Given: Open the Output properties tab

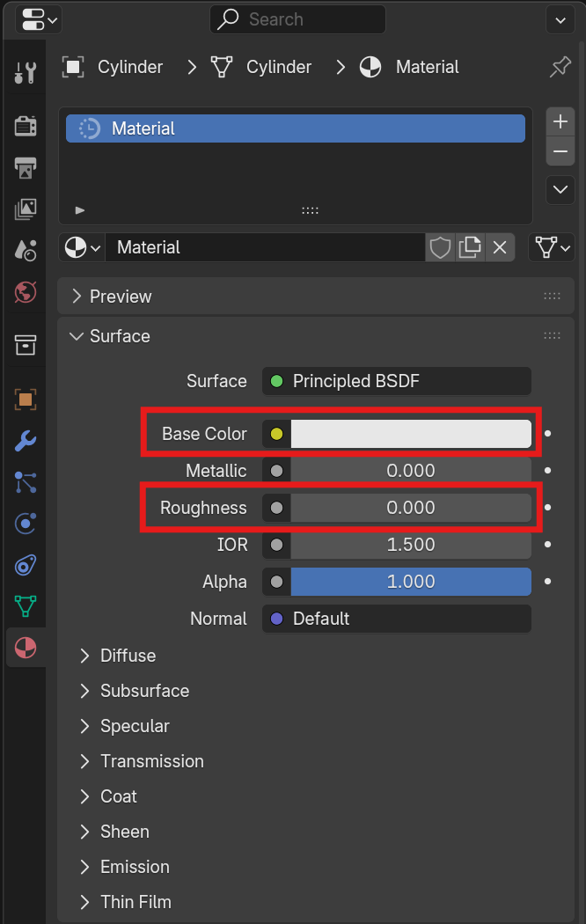Looking at the screenshot, I should pos(26,167).
